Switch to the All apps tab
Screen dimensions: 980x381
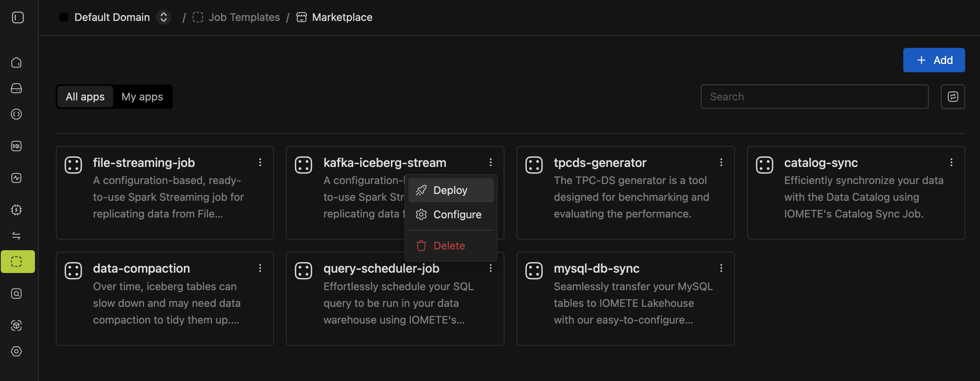pyautogui.click(x=85, y=97)
